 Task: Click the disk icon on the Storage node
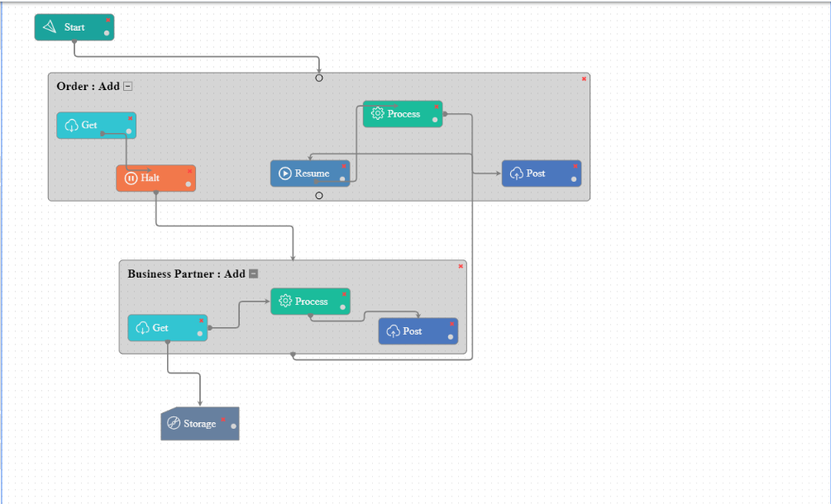[x=174, y=424]
